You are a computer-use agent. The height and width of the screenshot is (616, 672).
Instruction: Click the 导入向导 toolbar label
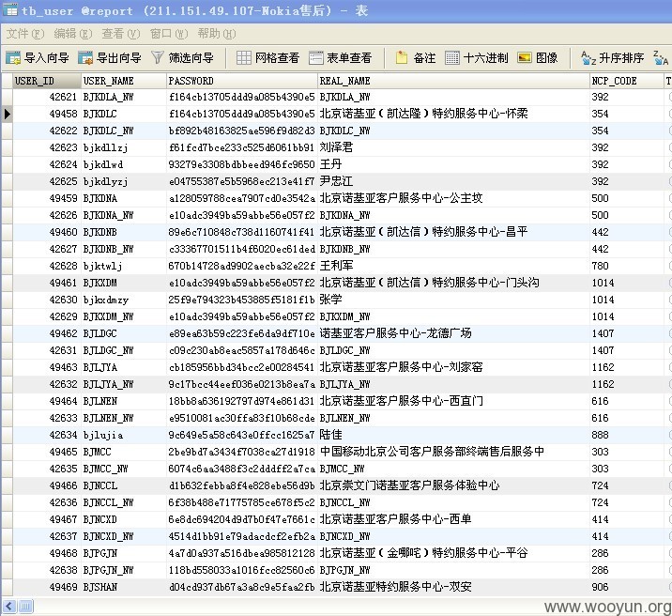pyautogui.click(x=47, y=58)
